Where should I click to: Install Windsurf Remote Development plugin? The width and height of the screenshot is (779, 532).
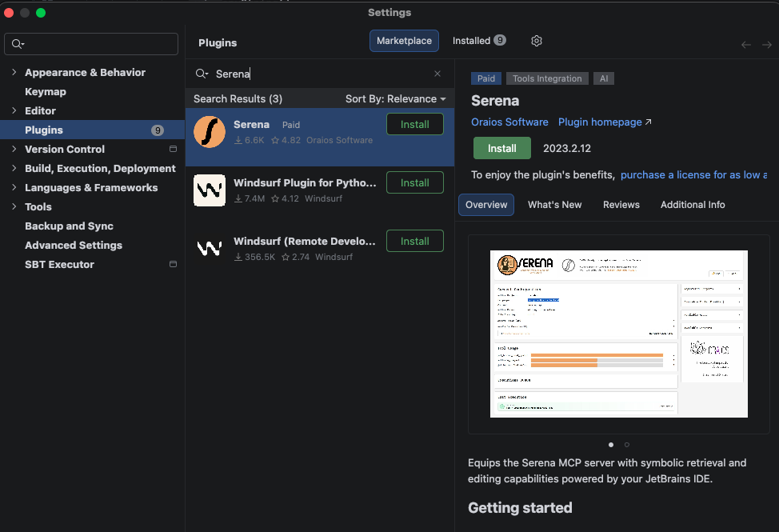(x=415, y=241)
